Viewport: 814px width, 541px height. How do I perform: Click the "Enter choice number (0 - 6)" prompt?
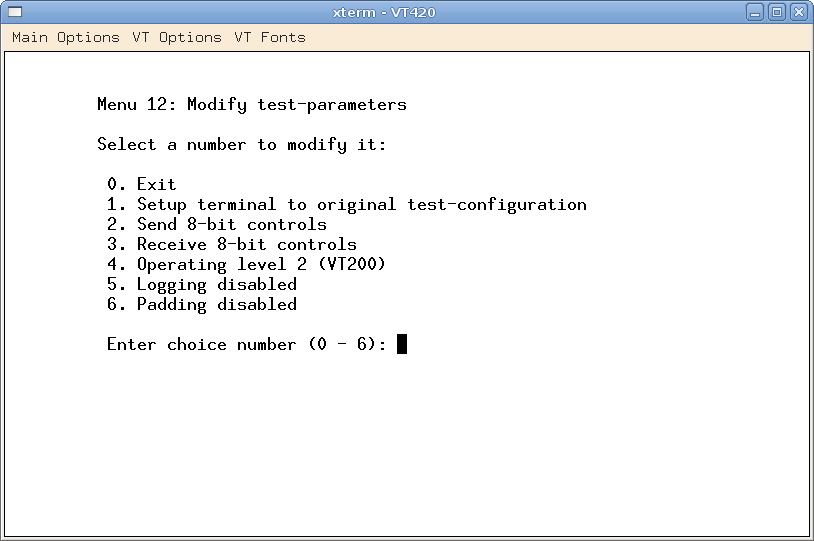(x=246, y=344)
